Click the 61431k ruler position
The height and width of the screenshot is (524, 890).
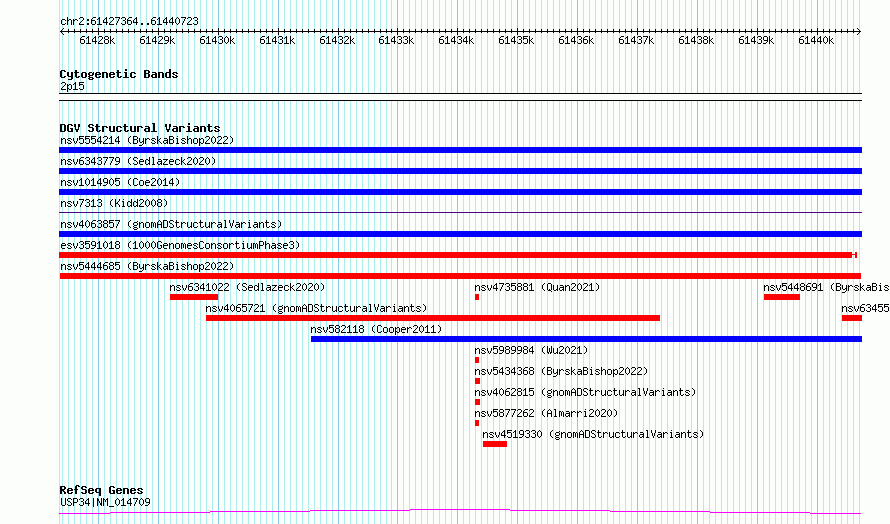tap(277, 40)
